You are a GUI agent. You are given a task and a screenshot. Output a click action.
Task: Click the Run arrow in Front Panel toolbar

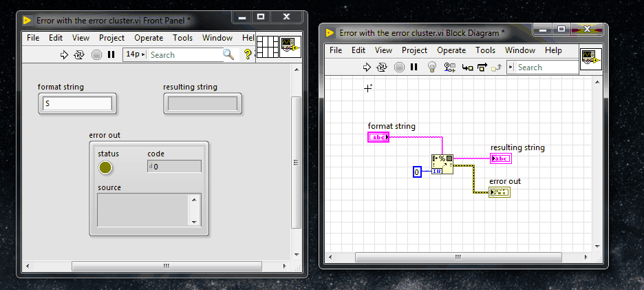pos(64,54)
